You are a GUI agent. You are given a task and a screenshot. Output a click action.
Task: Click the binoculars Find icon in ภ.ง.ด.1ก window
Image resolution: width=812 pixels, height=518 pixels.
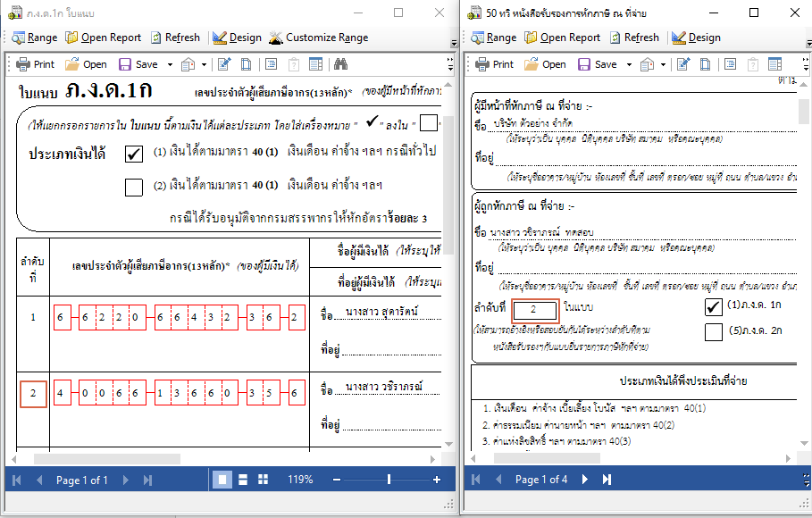pos(340,64)
